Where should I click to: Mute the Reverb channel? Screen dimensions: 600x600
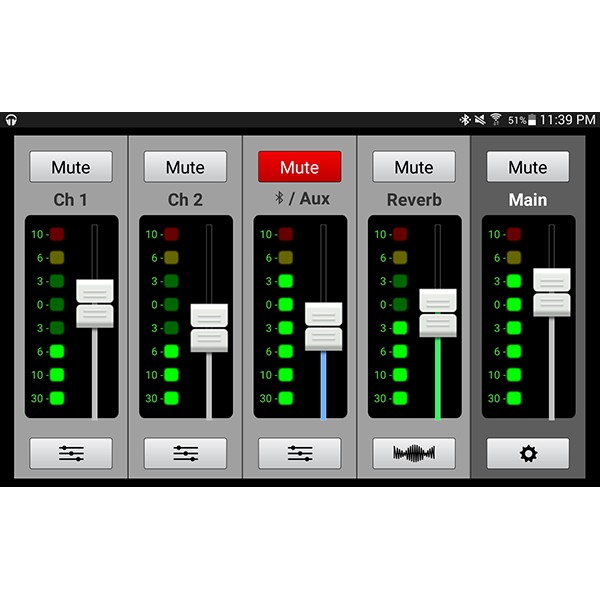pos(414,167)
